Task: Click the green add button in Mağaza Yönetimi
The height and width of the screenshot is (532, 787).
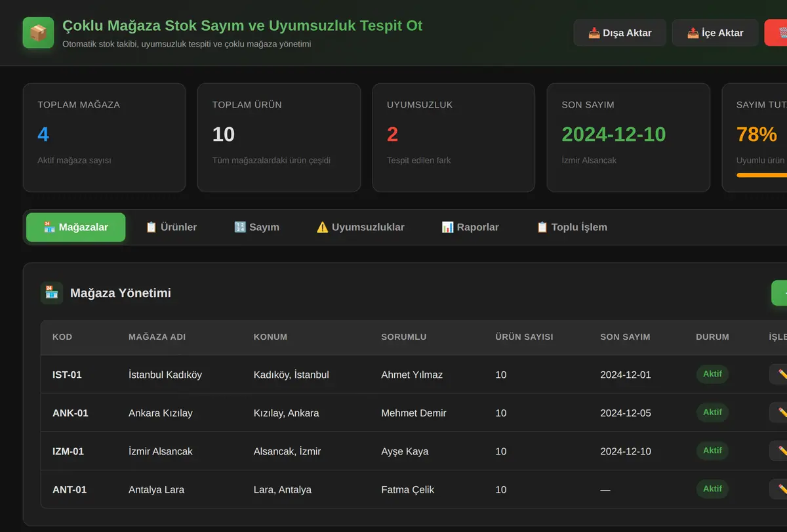Action: [779, 293]
